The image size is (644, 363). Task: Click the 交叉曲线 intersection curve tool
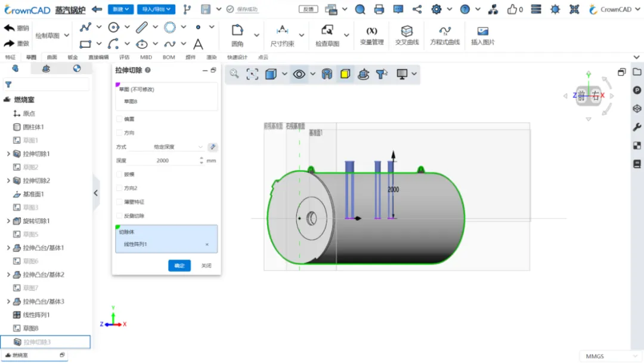(x=407, y=35)
